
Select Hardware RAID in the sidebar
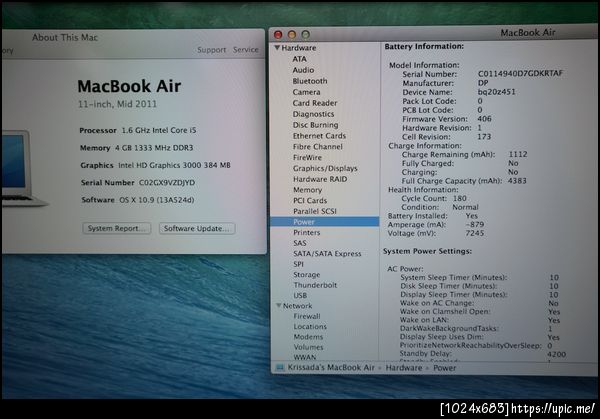tap(320, 179)
